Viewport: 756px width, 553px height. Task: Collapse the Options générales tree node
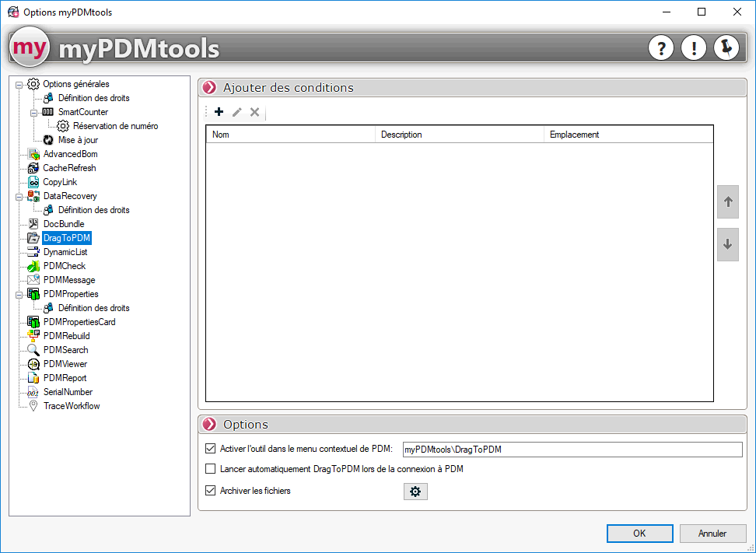click(19, 84)
